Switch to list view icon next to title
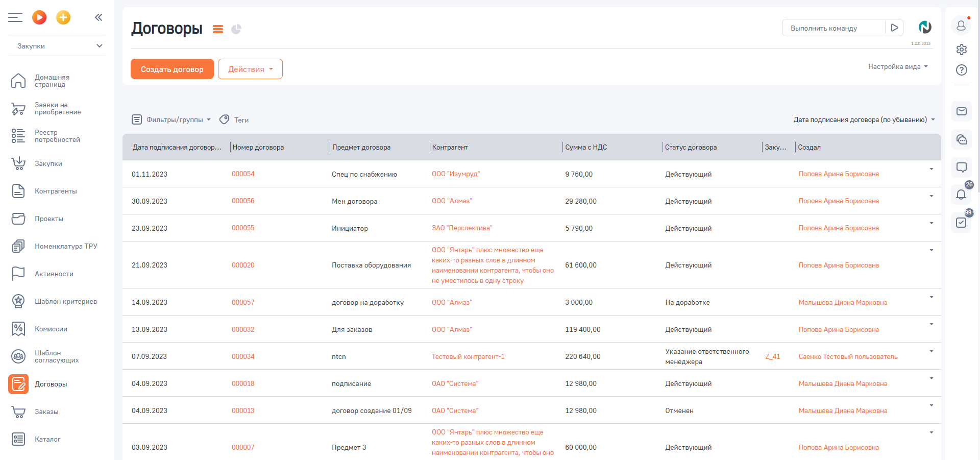980x460 pixels. [x=218, y=29]
